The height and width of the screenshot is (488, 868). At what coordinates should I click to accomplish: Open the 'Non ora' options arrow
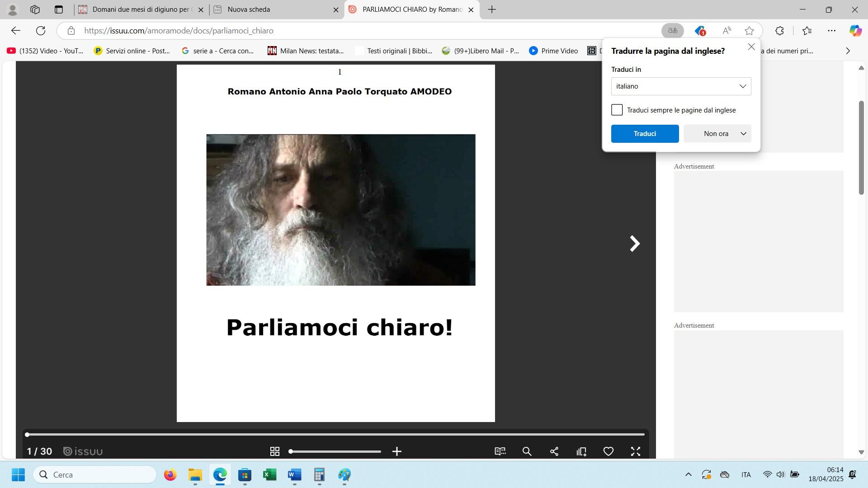click(x=743, y=134)
